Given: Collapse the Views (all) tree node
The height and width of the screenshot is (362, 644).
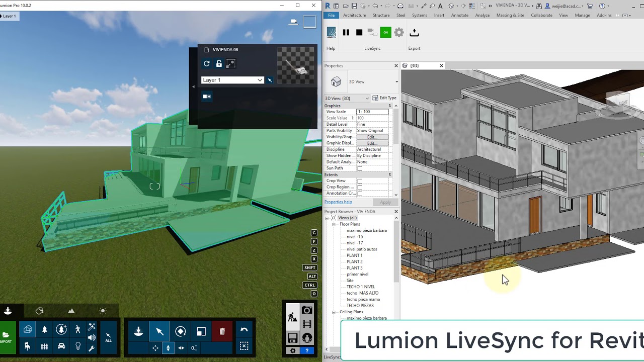Looking at the screenshot, I should 327,218.
